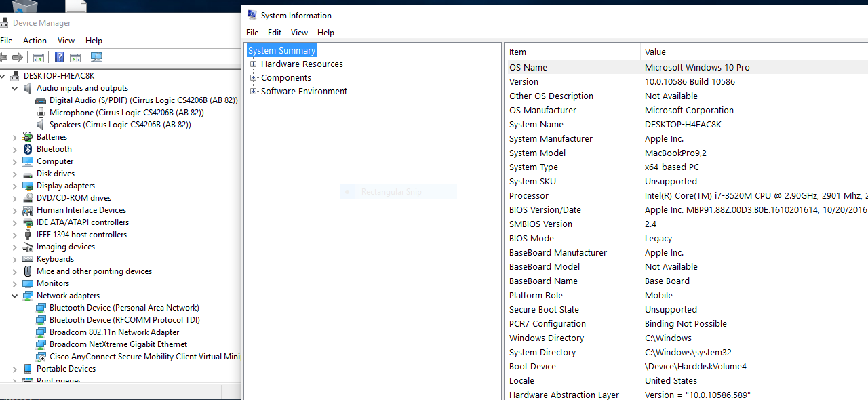
Task: Click the Batteries category icon
Action: (x=28, y=137)
